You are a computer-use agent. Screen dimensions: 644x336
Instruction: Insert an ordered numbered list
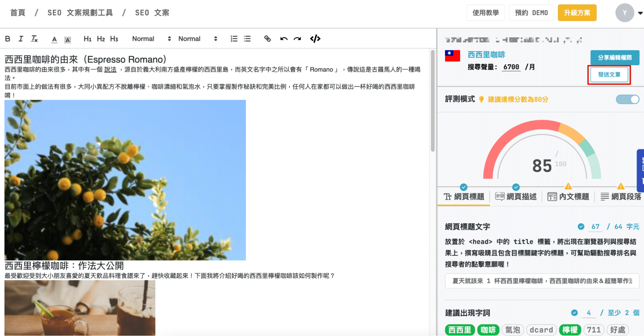point(234,39)
